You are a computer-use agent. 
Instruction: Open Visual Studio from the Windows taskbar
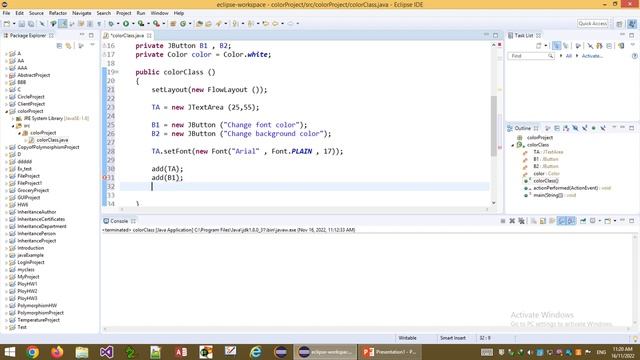(x=107, y=352)
